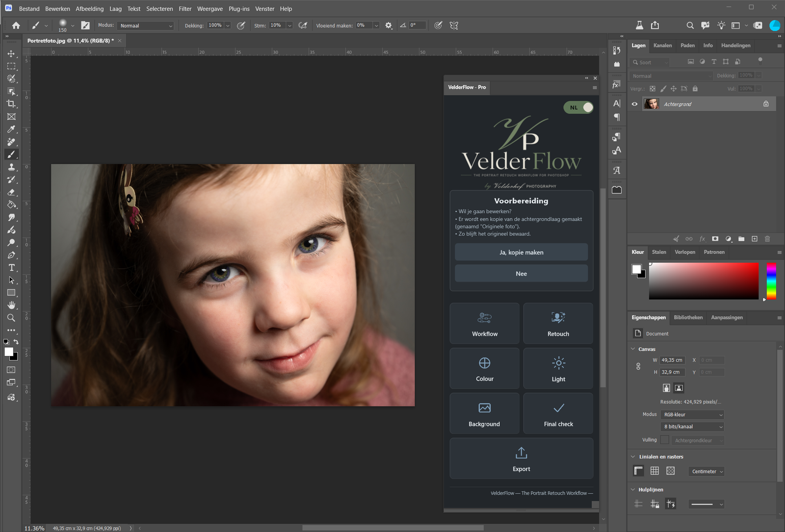The image size is (785, 532).
Task: Open the Centimeter units dropdown
Action: coord(706,471)
